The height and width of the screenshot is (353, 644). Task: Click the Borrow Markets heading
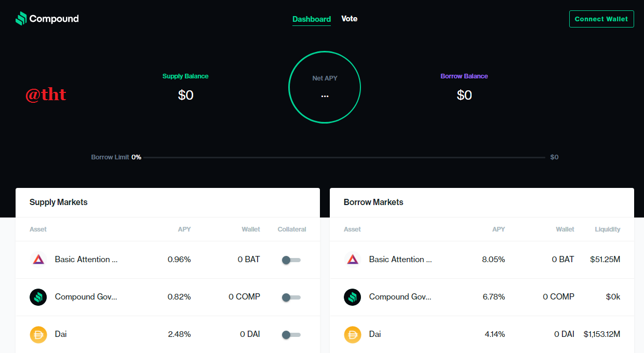[x=373, y=202]
